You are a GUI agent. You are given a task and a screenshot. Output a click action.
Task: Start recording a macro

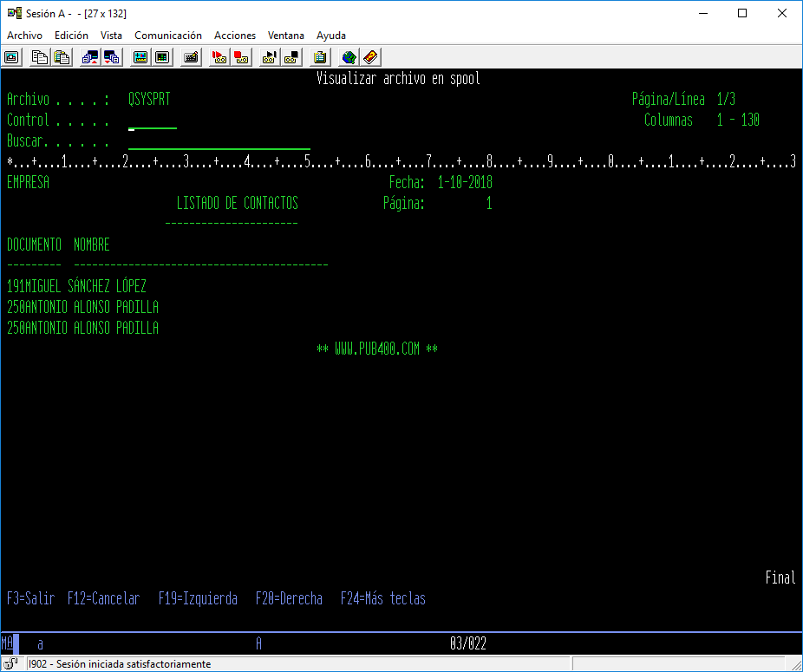(219, 57)
